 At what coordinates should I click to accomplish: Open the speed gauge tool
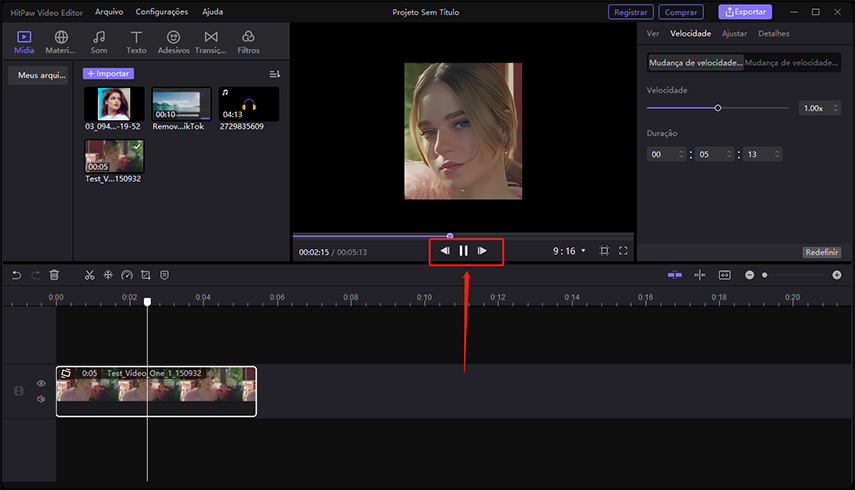(127, 275)
